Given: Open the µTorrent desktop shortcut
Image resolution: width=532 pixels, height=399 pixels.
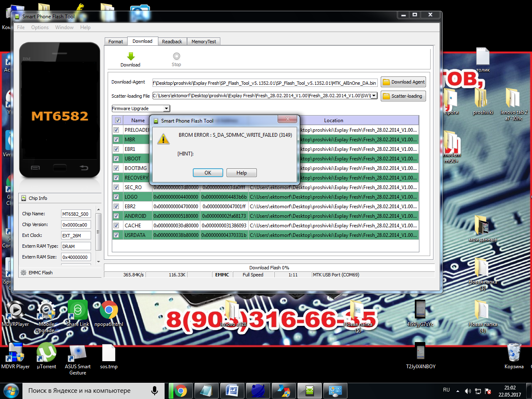Looking at the screenshot, I should pos(47,353).
